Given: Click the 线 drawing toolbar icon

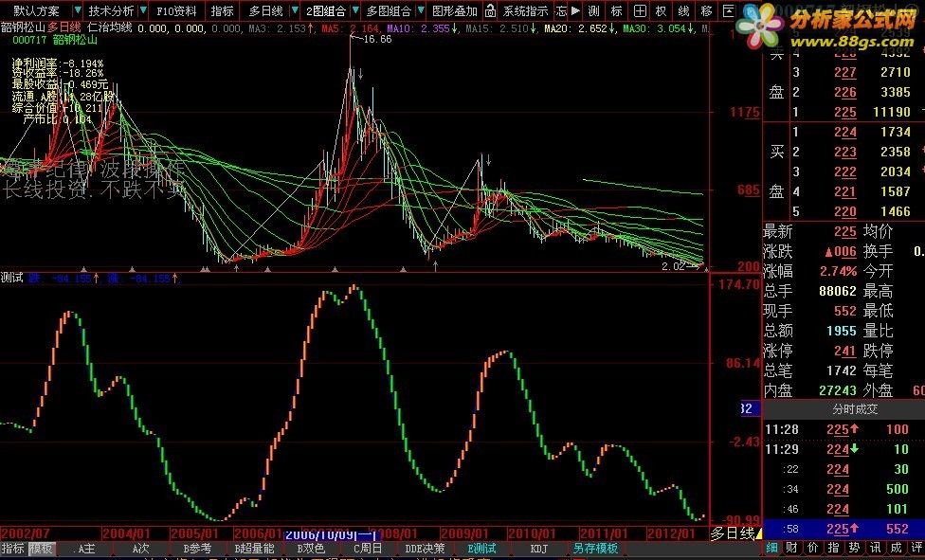Looking at the screenshot, I should click(x=683, y=10).
